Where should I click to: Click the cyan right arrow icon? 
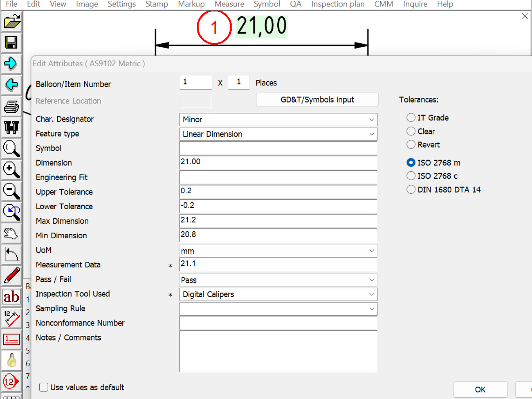coord(11,64)
